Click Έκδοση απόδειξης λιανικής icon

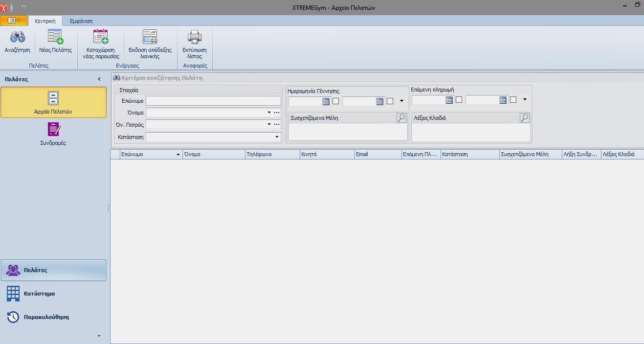150,37
